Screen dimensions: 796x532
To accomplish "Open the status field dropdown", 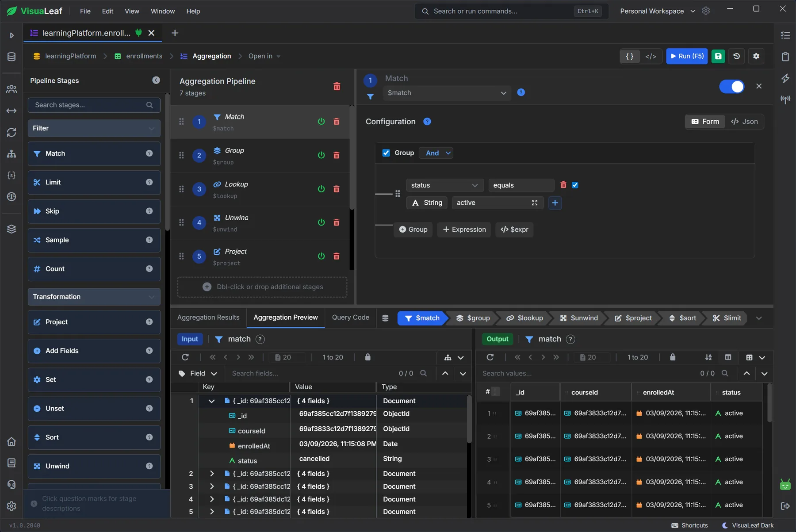I will [445, 185].
